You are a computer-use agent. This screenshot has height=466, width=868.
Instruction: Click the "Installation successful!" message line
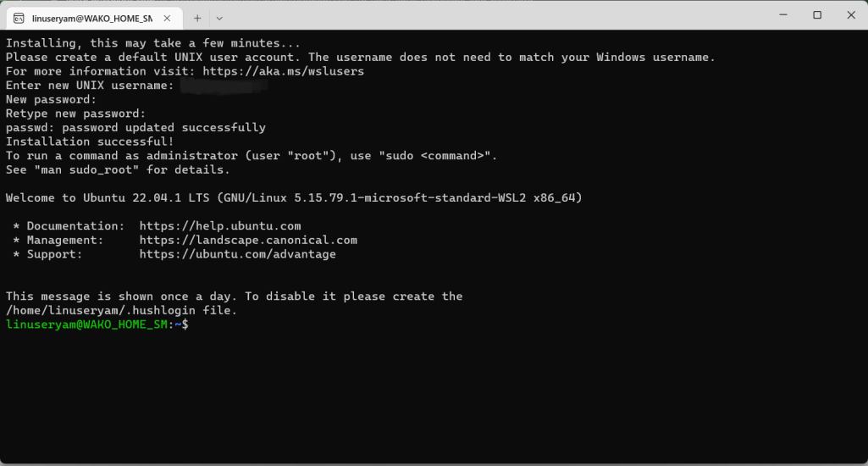click(90, 141)
